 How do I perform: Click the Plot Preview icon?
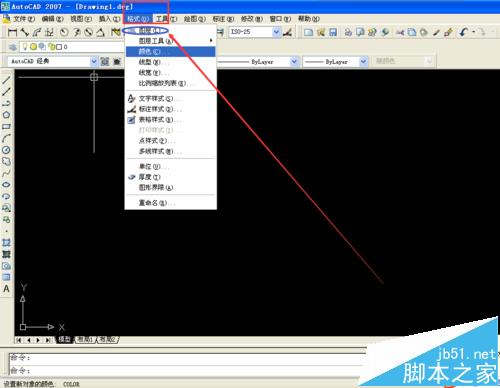pyautogui.click(x=360, y=32)
